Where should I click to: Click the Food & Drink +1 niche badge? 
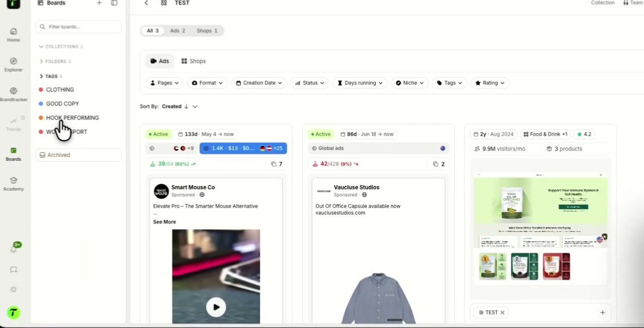(x=545, y=134)
